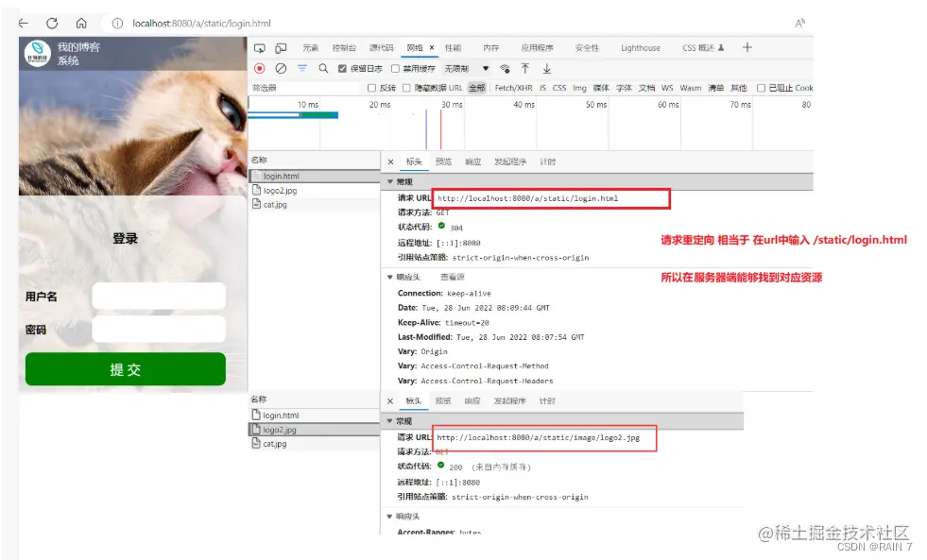Screen dimensions: 927x560
Task: Clear network log with the circle-slash icon
Action: point(281,69)
